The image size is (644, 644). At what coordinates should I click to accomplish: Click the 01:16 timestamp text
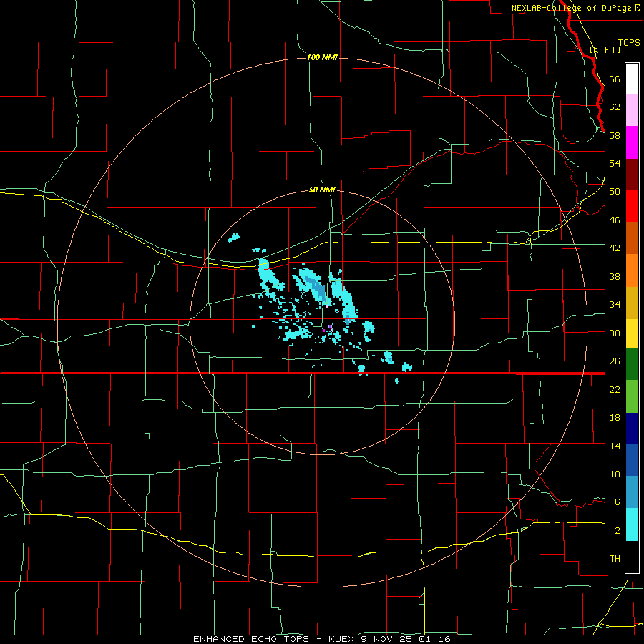[x=434, y=639]
